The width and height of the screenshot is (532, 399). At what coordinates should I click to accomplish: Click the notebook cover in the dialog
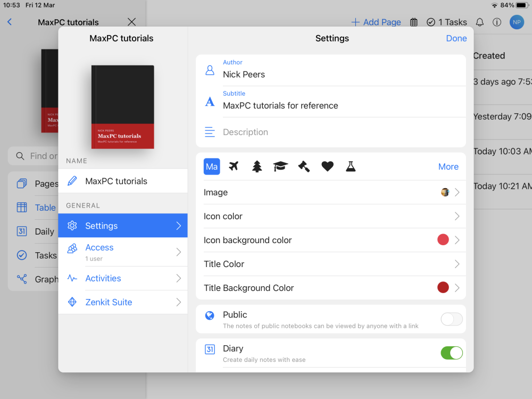pos(123,107)
